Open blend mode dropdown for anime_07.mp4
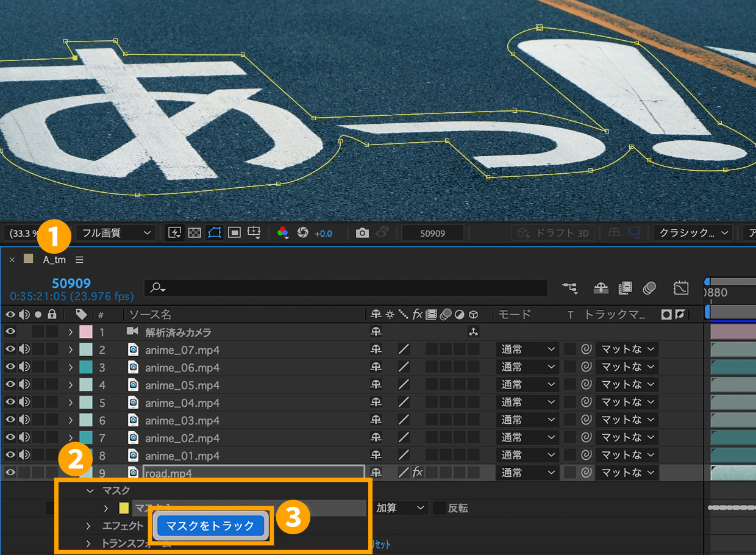The height and width of the screenshot is (555, 756). tap(528, 349)
